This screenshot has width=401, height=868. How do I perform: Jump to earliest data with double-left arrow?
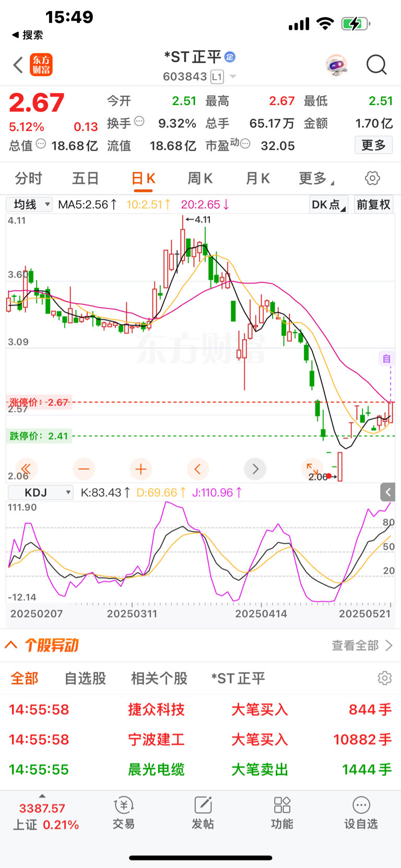pyautogui.click(x=26, y=468)
